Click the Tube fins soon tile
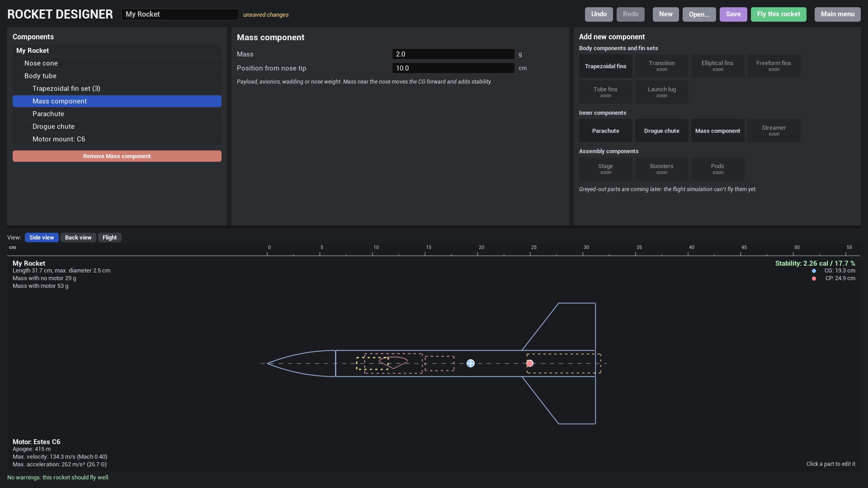This screenshot has height=488, width=868. click(x=606, y=92)
